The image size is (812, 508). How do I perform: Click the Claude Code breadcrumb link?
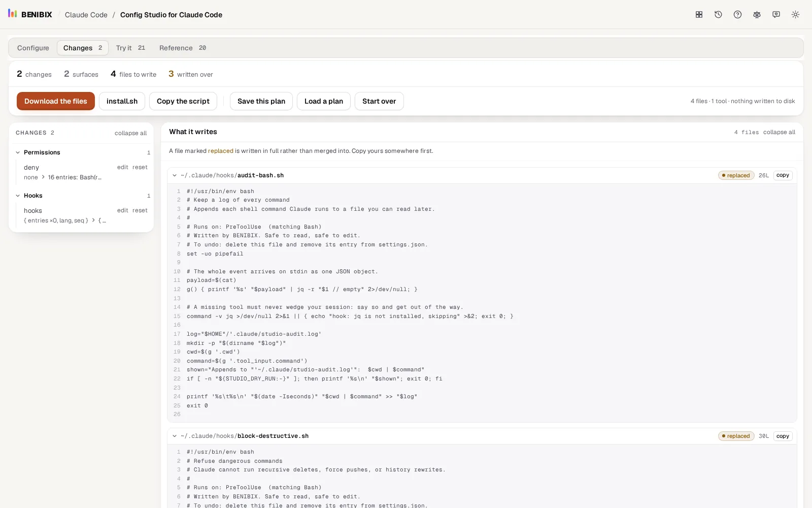[x=86, y=15]
